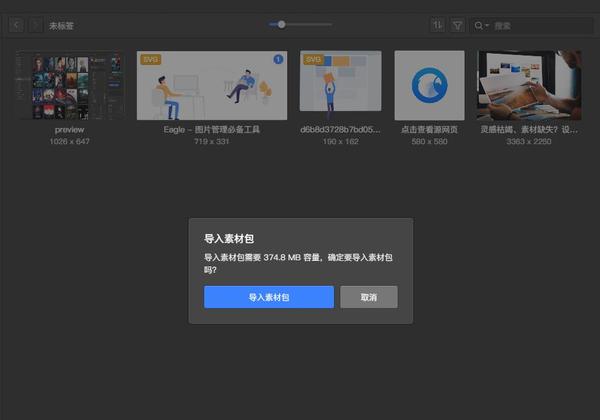Open the filter funnel icon
Image resolution: width=600 pixels, height=420 pixels.
click(x=457, y=26)
